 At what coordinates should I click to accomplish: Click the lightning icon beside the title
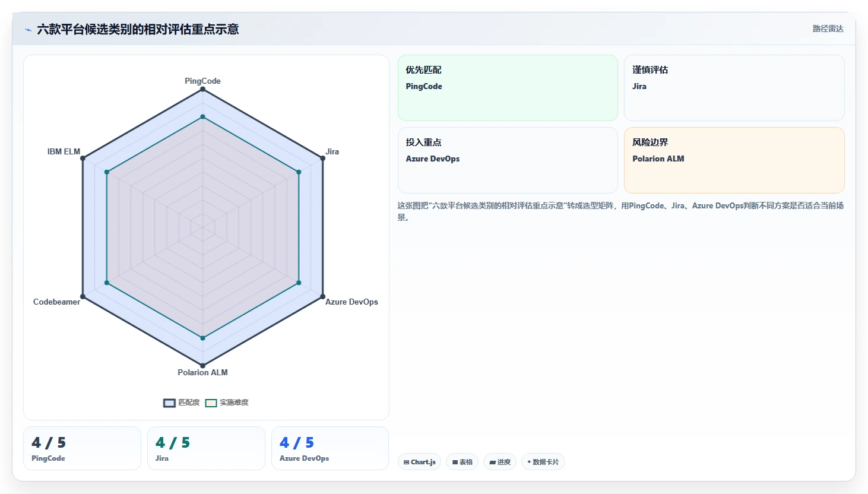pos(28,30)
